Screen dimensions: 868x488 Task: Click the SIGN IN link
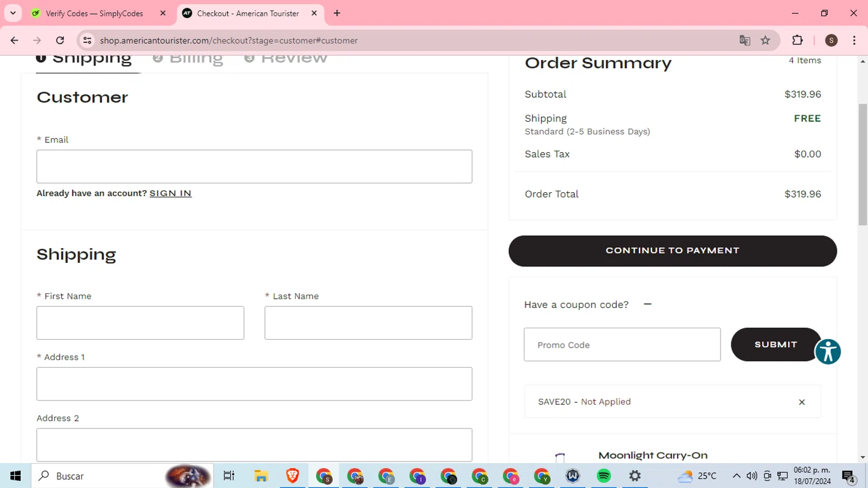pos(170,193)
